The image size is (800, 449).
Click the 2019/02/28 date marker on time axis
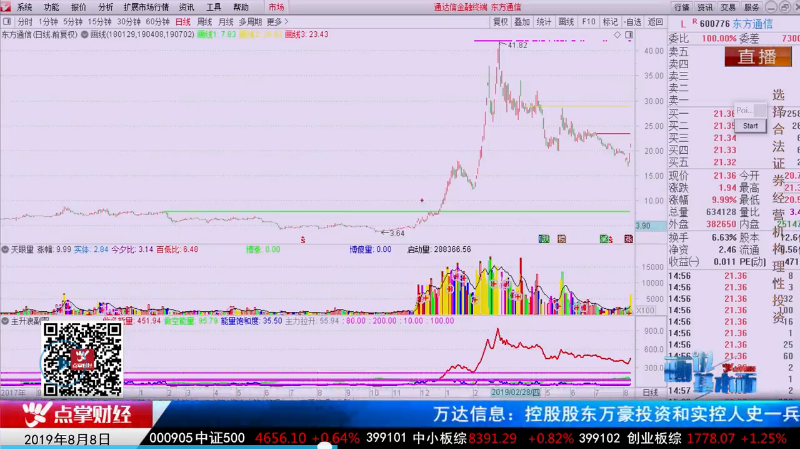pos(515,392)
